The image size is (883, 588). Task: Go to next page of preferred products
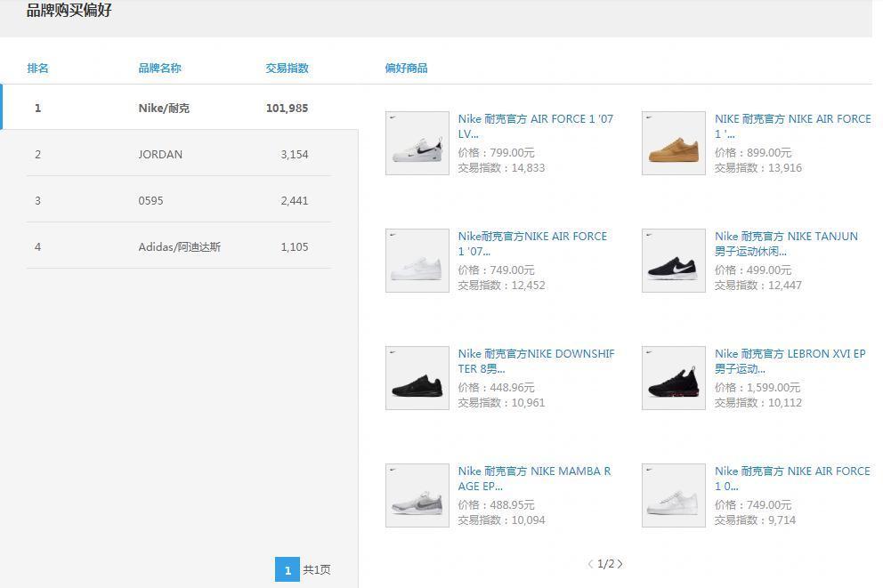click(x=620, y=564)
